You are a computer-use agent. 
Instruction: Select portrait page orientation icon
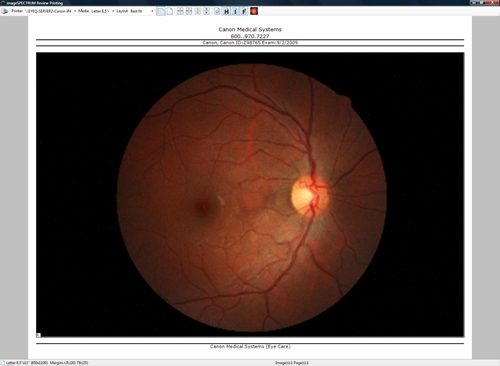[x=170, y=11]
